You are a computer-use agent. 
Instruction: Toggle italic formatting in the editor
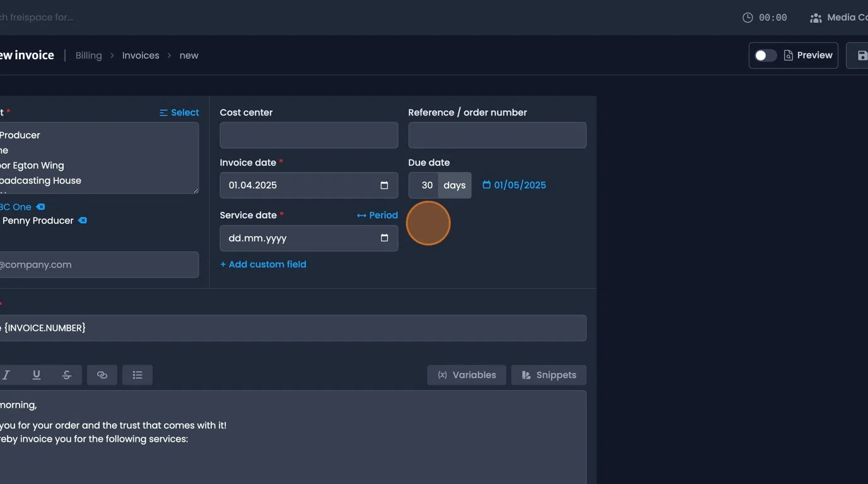point(6,374)
